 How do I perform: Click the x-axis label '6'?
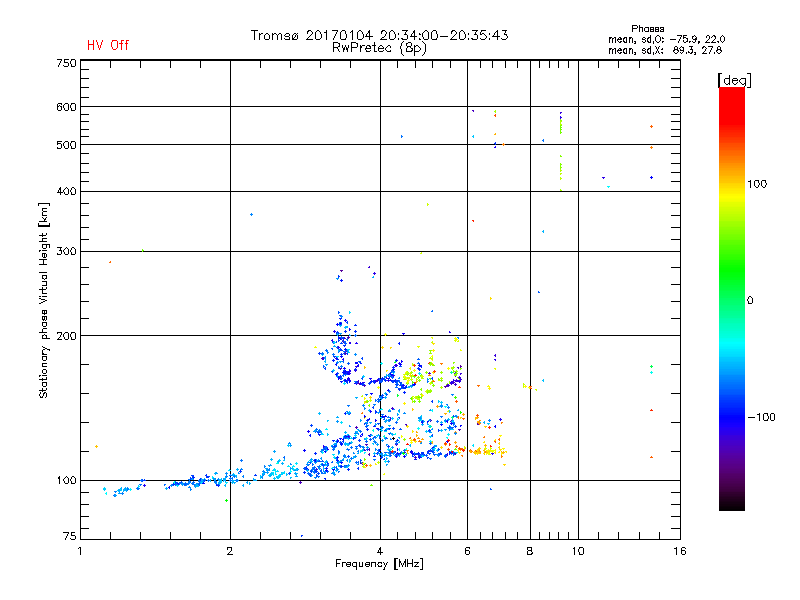tap(467, 551)
